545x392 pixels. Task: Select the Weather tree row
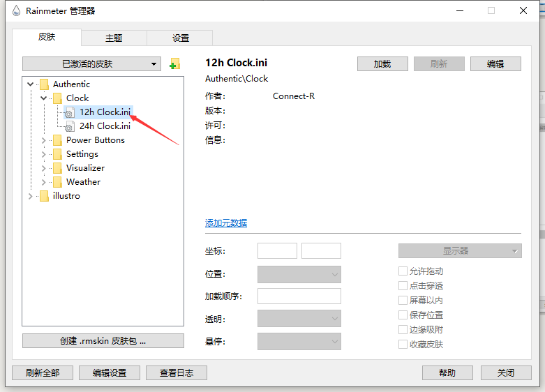point(84,182)
